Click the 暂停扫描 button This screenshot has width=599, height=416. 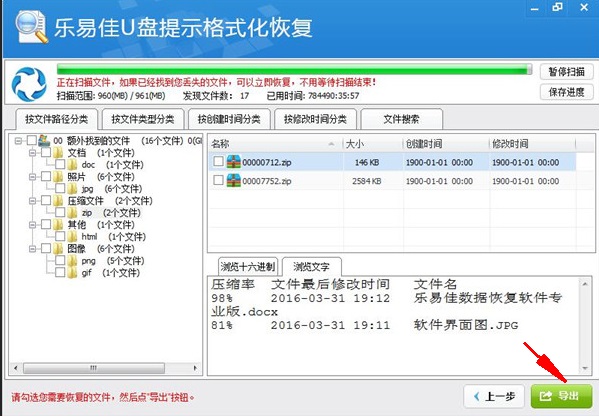tap(567, 72)
